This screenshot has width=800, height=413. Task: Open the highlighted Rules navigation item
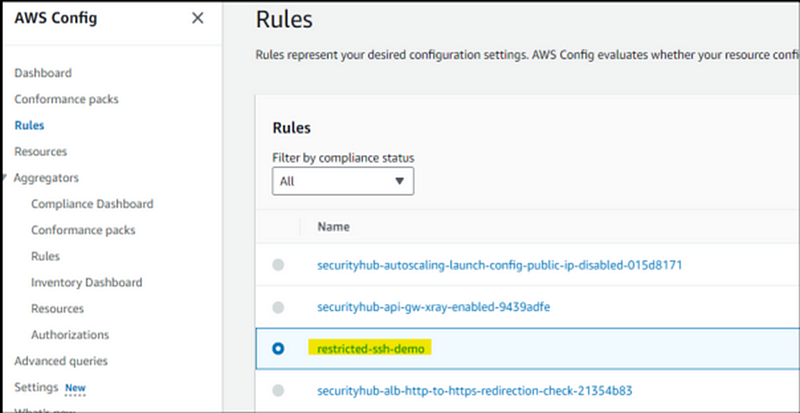tap(29, 126)
